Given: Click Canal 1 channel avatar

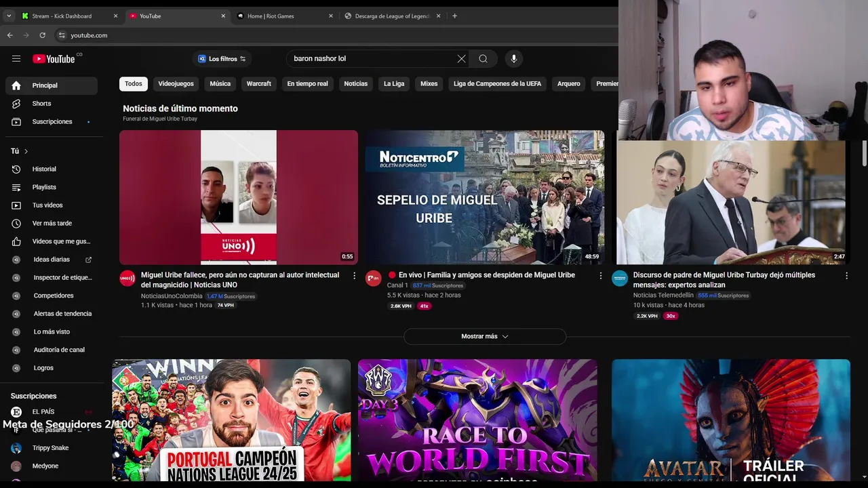Looking at the screenshot, I should pyautogui.click(x=374, y=279).
